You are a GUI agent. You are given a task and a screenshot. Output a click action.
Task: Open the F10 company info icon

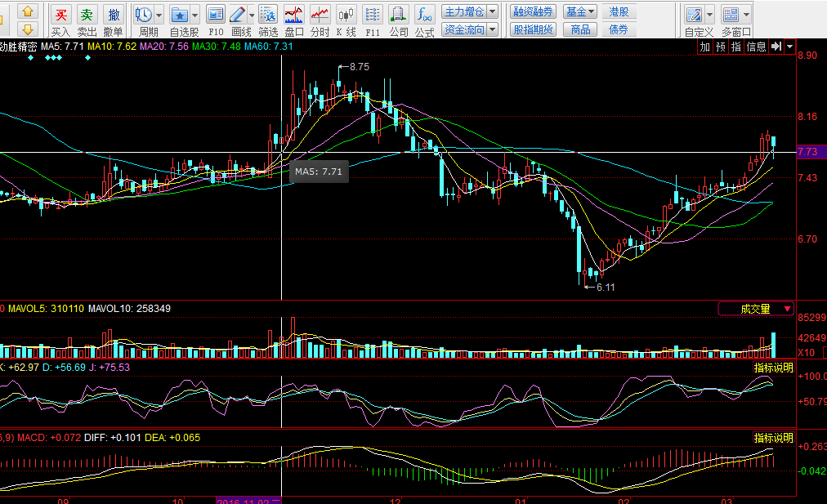(x=215, y=15)
